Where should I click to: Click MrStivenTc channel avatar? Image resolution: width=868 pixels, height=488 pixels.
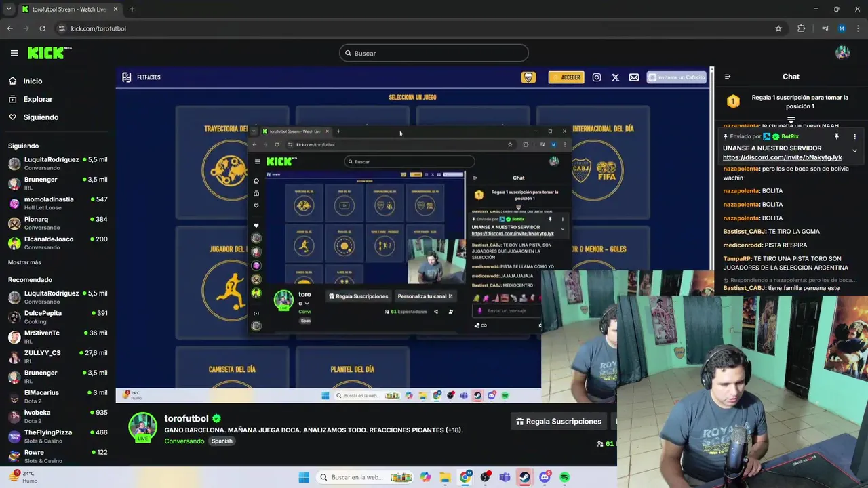[x=14, y=337]
